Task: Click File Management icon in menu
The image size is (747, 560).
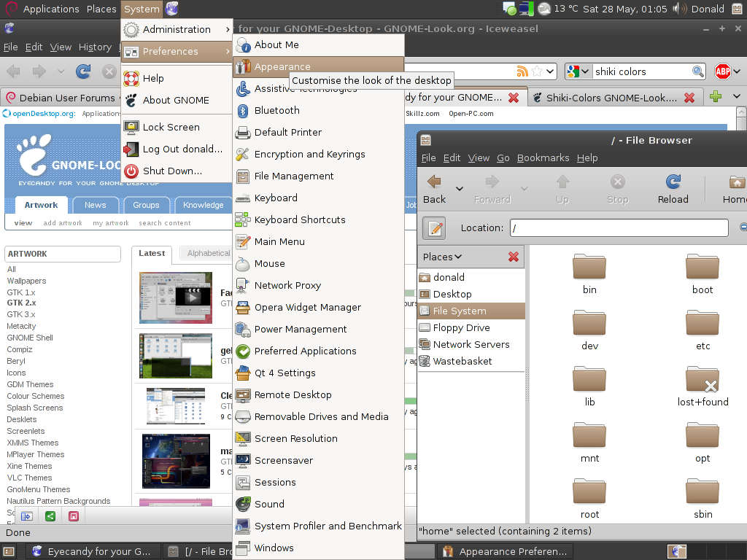Action: click(x=243, y=176)
